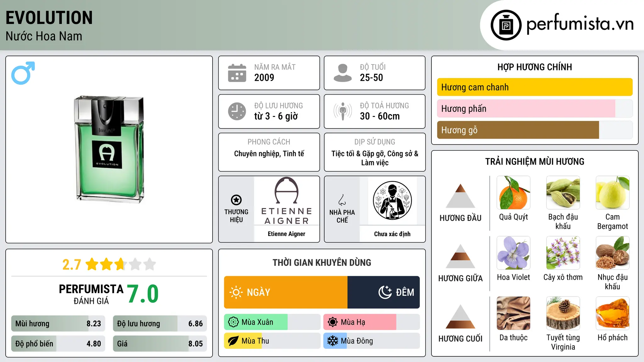Viewport: 644px width, 362px height.
Task: Click the brown Hương gỗ bar
Action: [x=535, y=130]
